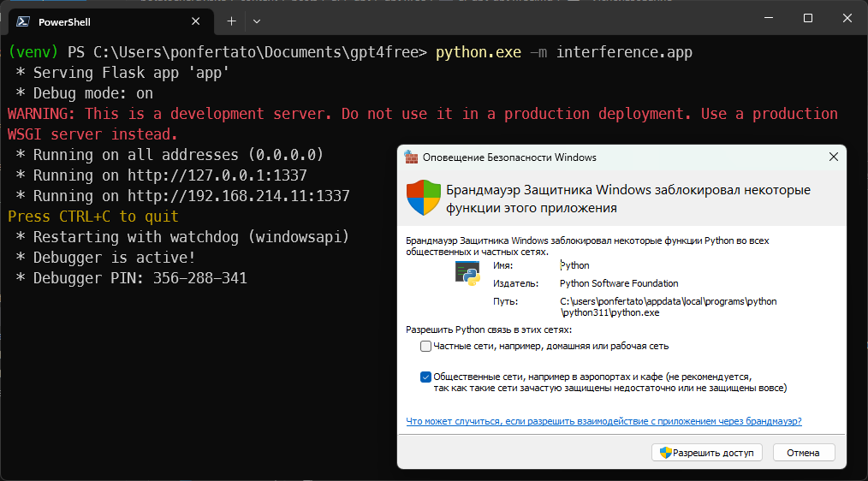The image size is (868, 481).
Task: Close the PowerShell terminal window
Action: tap(847, 18)
